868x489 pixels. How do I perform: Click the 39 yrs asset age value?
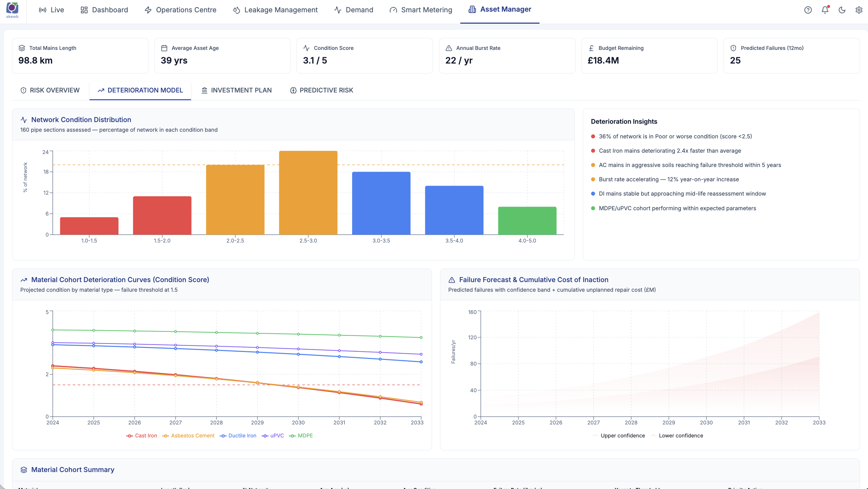click(174, 61)
